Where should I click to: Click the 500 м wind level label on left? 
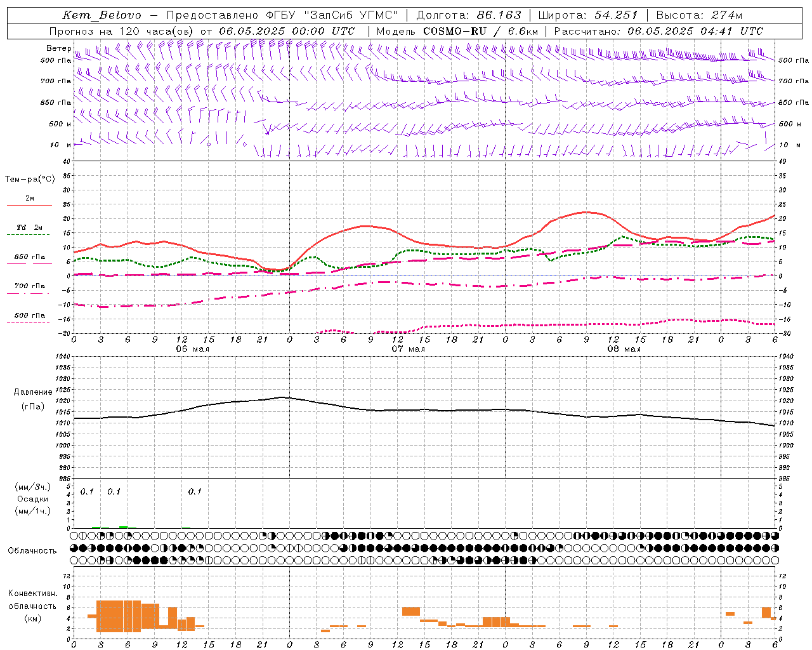(x=60, y=124)
